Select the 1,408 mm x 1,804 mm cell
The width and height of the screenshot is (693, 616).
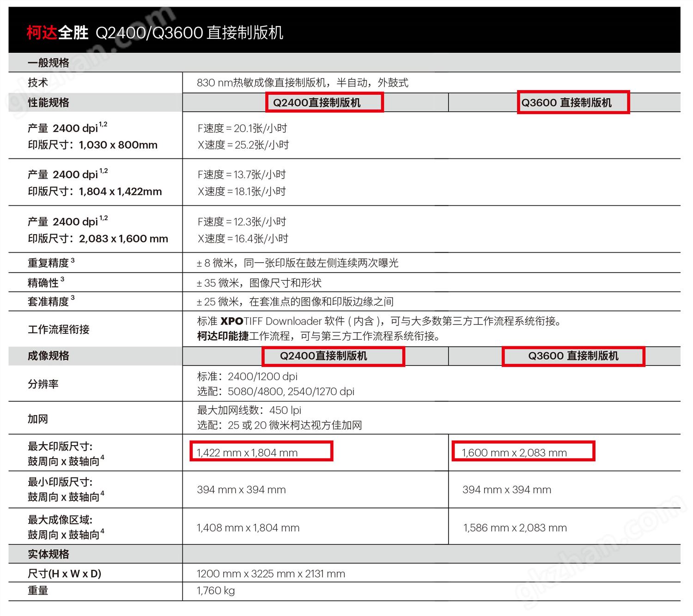coord(248,528)
